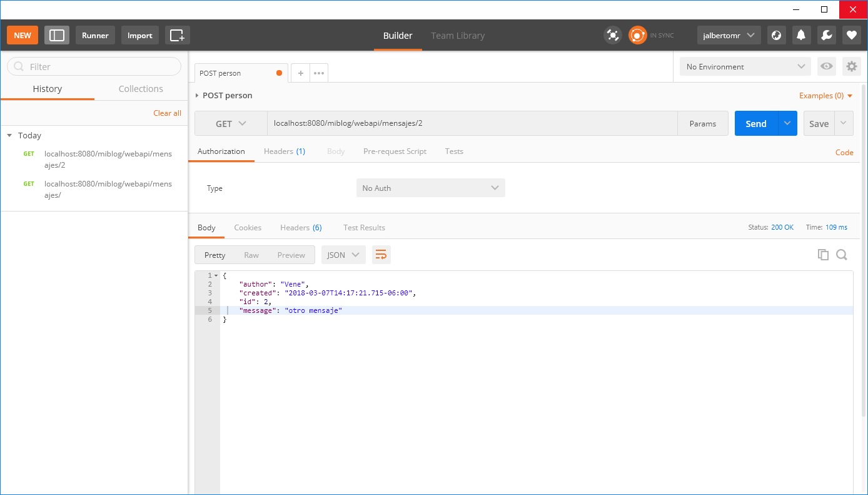The image size is (868, 495).
Task: Click the response Time 109 ms
Action: pyautogui.click(x=827, y=228)
